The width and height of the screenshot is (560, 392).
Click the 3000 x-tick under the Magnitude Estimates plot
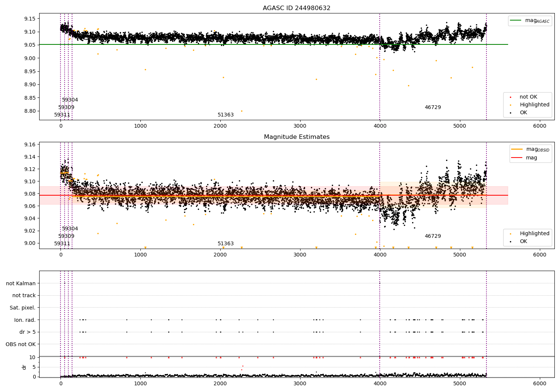click(300, 255)
